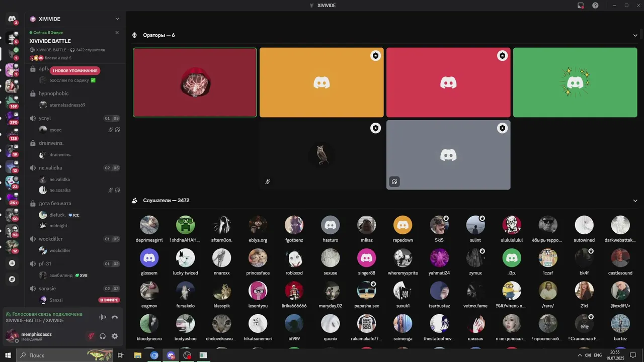644x362 pixels.
Task: Click moderator badge on red speaker tile
Action: coord(502,56)
